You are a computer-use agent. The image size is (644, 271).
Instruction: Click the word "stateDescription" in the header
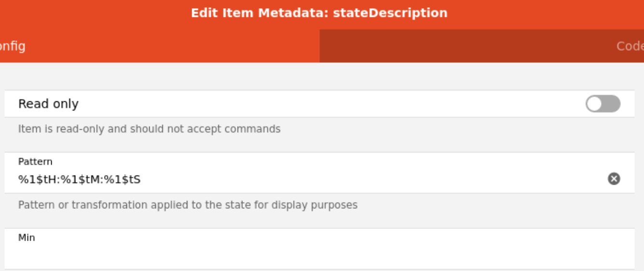click(x=390, y=13)
